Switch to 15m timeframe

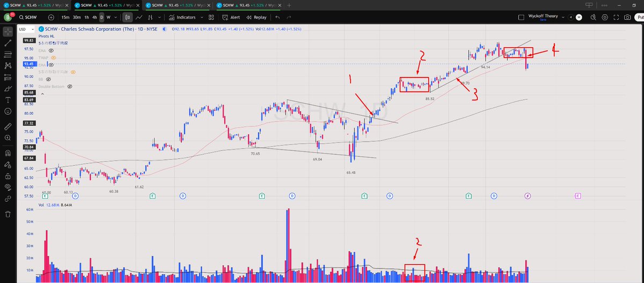[x=65, y=17]
